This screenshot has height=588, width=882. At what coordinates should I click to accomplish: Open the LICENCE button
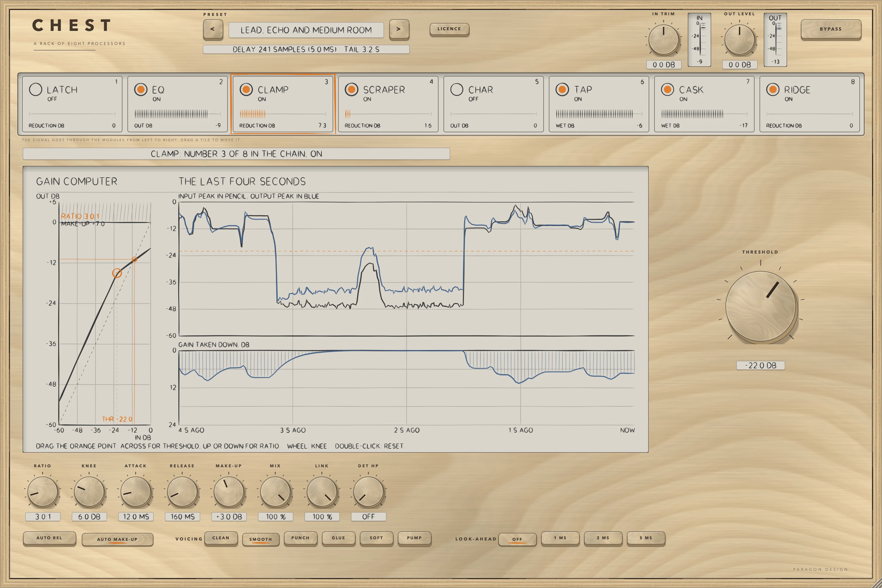pyautogui.click(x=449, y=29)
